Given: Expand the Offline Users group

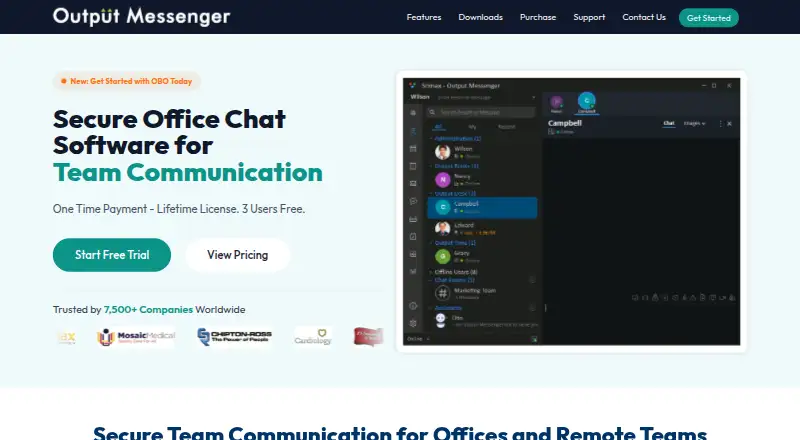Looking at the screenshot, I should tap(454, 272).
